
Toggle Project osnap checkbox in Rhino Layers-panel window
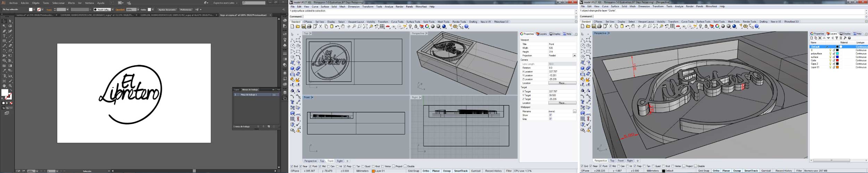[684, 166]
